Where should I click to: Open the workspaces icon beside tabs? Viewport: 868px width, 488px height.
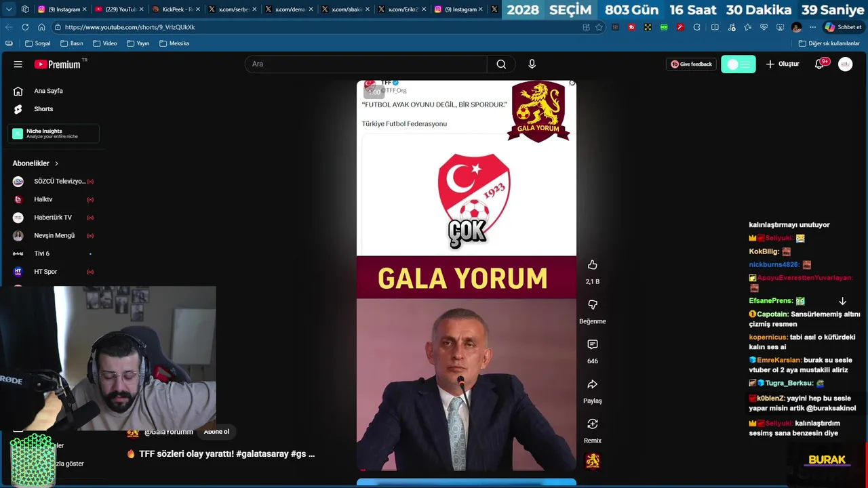(x=25, y=9)
